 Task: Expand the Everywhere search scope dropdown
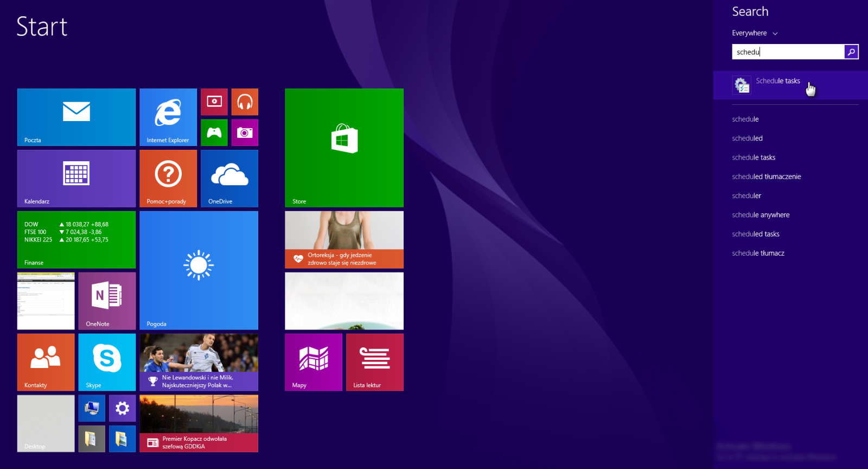coord(755,33)
